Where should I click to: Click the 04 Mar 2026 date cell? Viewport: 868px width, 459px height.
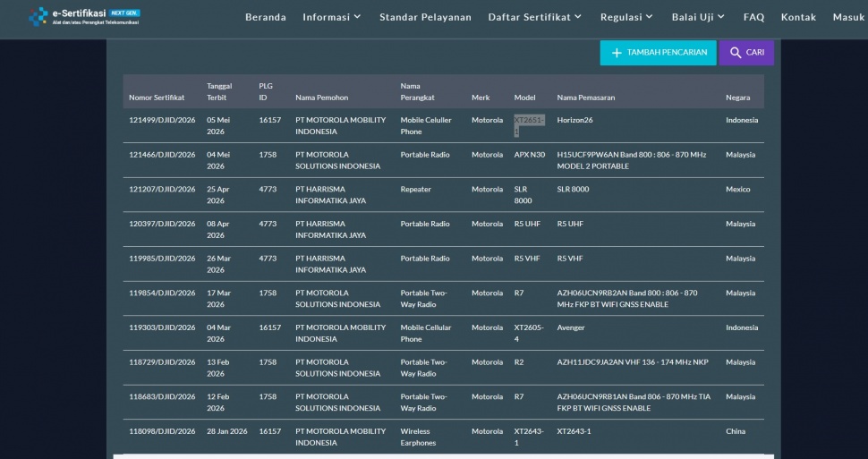tap(218, 334)
